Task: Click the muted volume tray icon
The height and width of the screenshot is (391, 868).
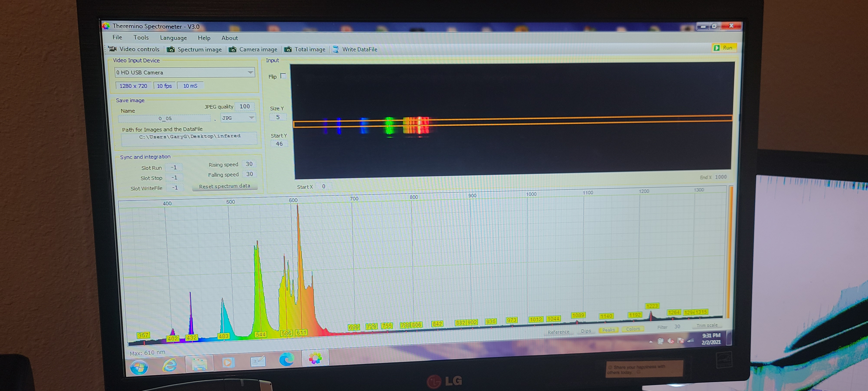Action: pyautogui.click(x=670, y=341)
